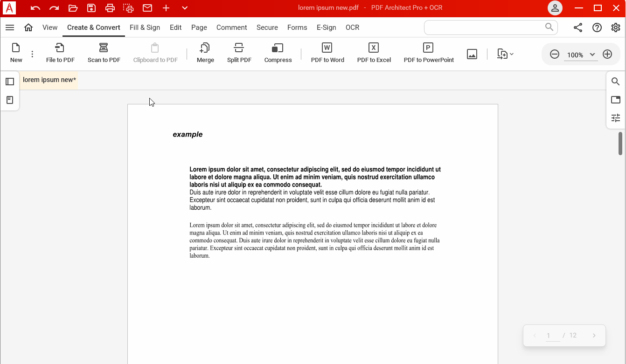Click the Share icon

[x=578, y=27]
